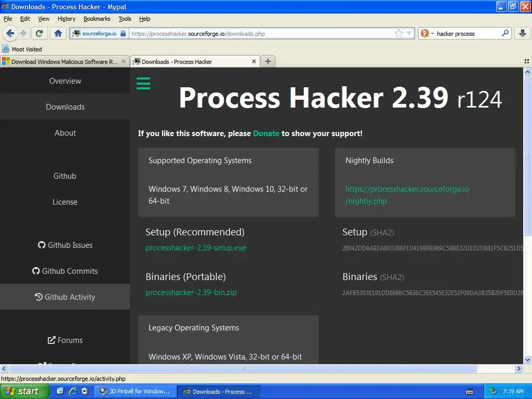
Task: Open the home page via house icon
Action: click(58, 33)
